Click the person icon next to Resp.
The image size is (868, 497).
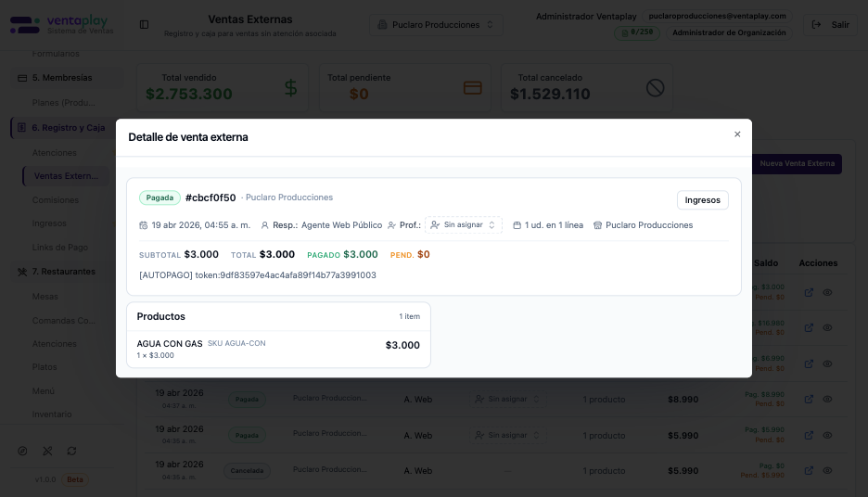coord(264,225)
